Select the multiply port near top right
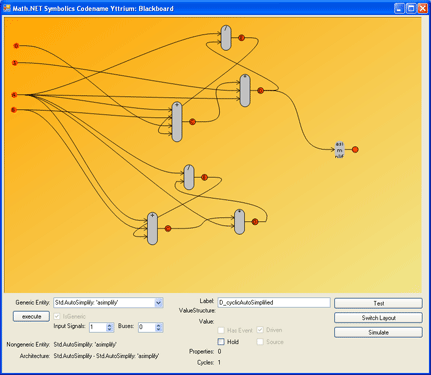 245,90
